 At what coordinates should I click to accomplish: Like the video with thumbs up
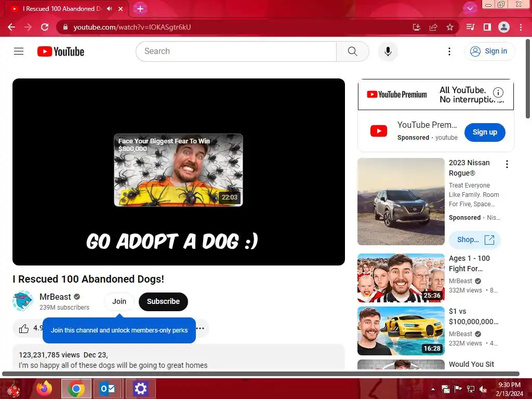[x=24, y=328]
